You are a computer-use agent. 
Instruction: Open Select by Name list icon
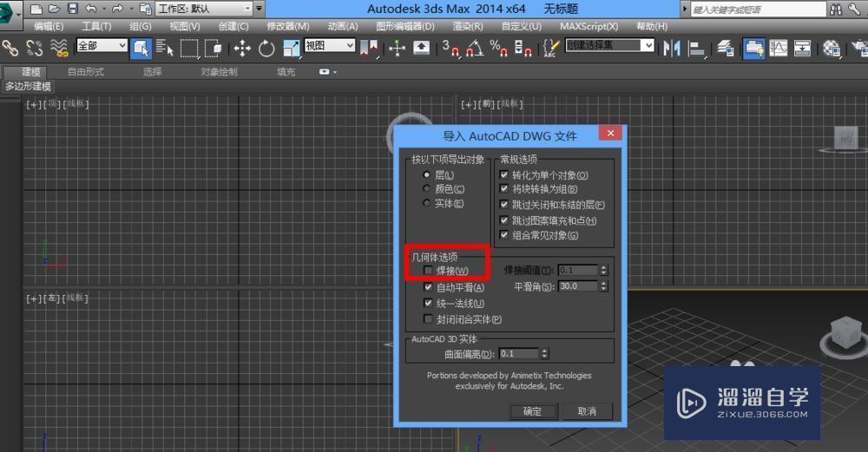[x=164, y=48]
